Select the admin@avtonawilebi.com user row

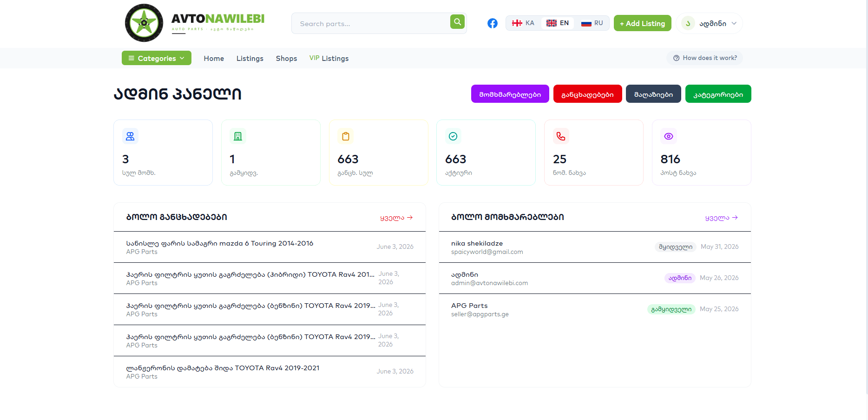tap(595, 278)
